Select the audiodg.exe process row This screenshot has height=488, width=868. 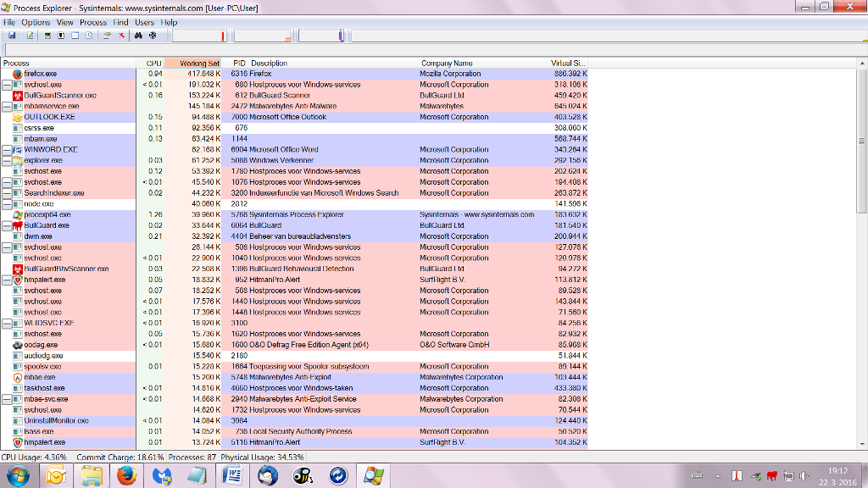[294, 356]
